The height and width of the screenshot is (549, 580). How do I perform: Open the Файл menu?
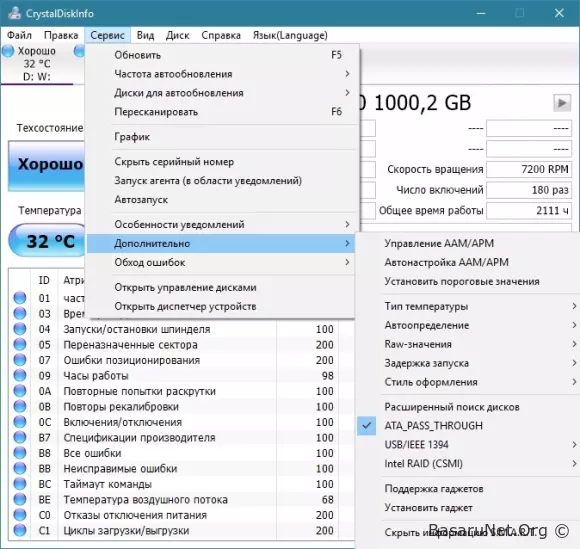click(19, 35)
